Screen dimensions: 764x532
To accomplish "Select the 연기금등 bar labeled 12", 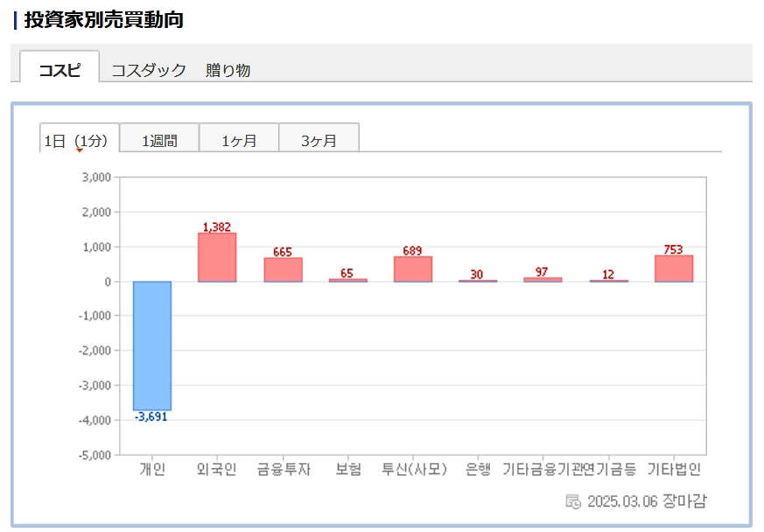I will point(608,281).
